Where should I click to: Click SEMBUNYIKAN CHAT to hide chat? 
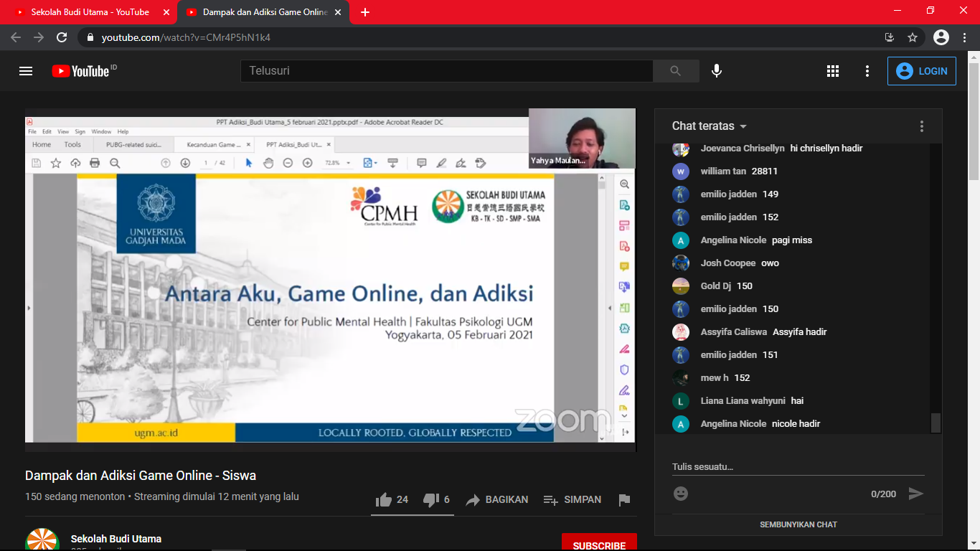pos(798,524)
